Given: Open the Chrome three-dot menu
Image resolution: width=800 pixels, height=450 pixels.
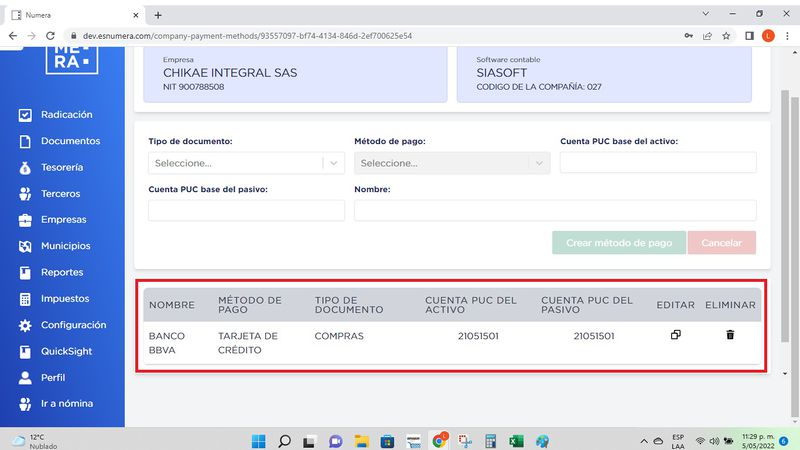Looking at the screenshot, I should (x=787, y=36).
